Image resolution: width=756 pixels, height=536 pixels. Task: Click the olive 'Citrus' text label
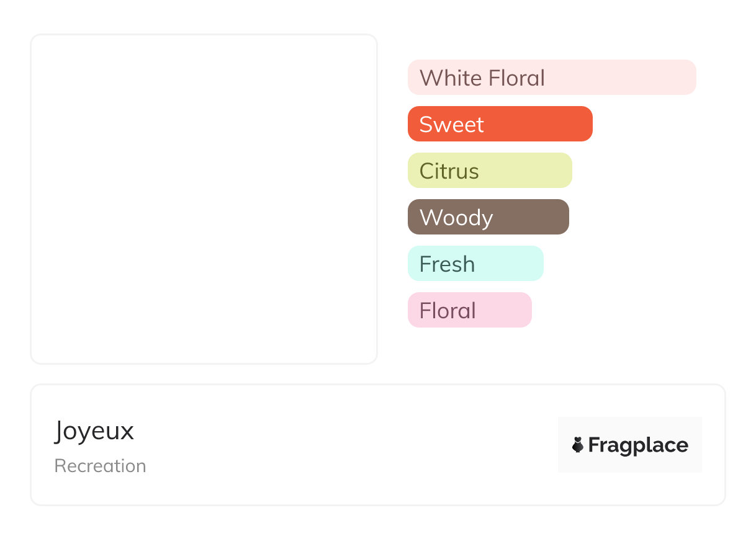coord(449,171)
